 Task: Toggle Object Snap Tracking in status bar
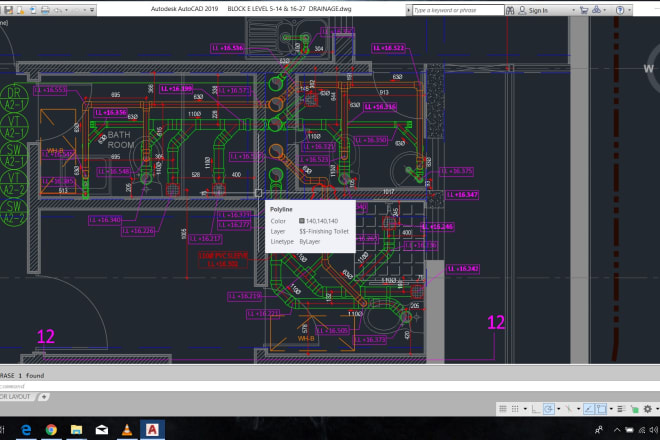(x=588, y=408)
